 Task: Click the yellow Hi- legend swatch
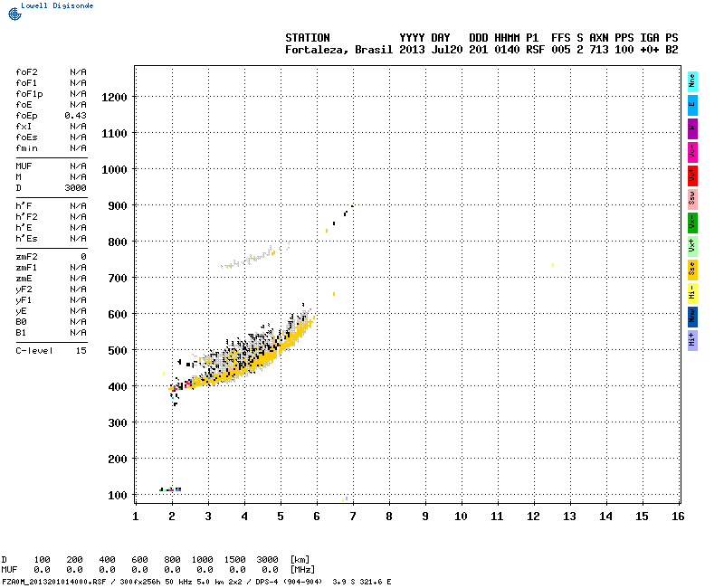click(692, 292)
